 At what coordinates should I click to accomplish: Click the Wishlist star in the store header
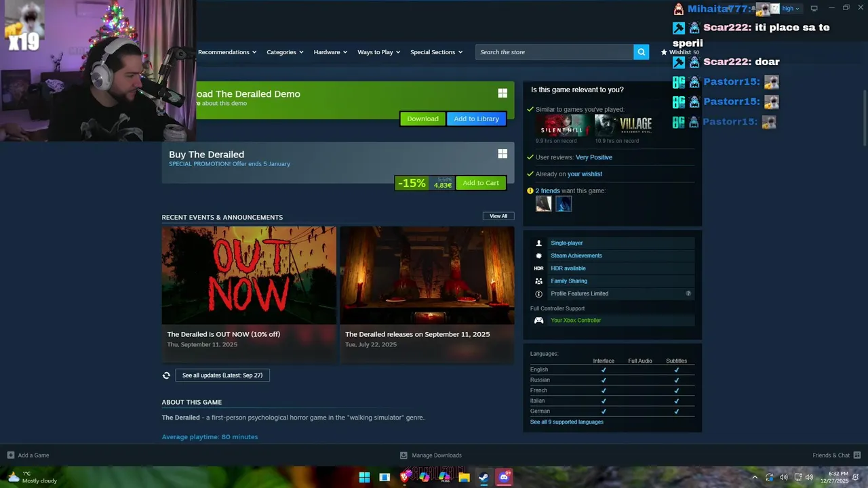664,52
